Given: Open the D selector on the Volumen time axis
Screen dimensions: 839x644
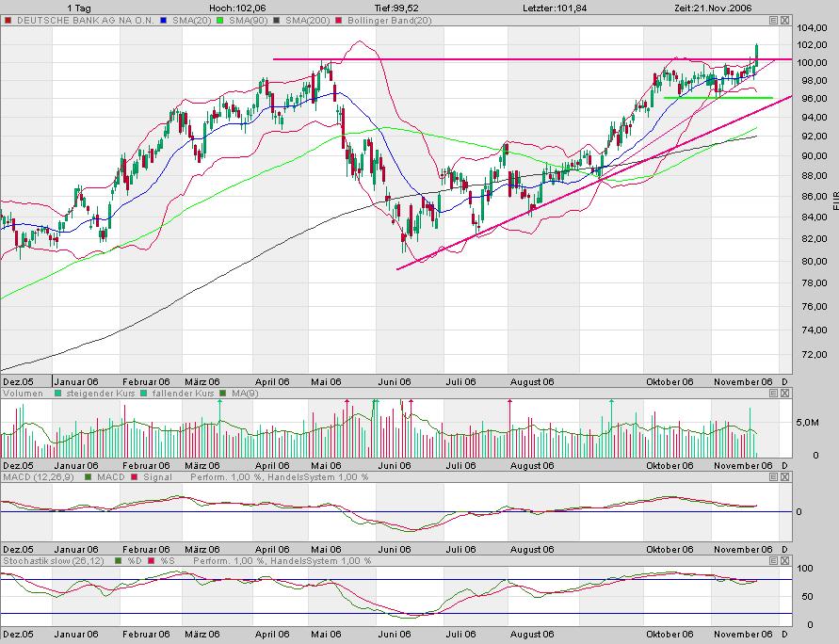Looking at the screenshot, I should point(784,465).
